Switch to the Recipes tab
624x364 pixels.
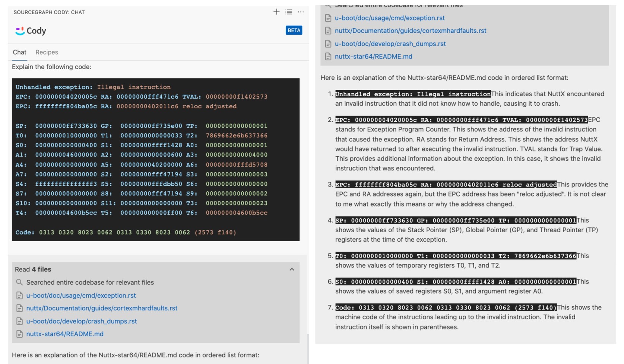pyautogui.click(x=47, y=52)
